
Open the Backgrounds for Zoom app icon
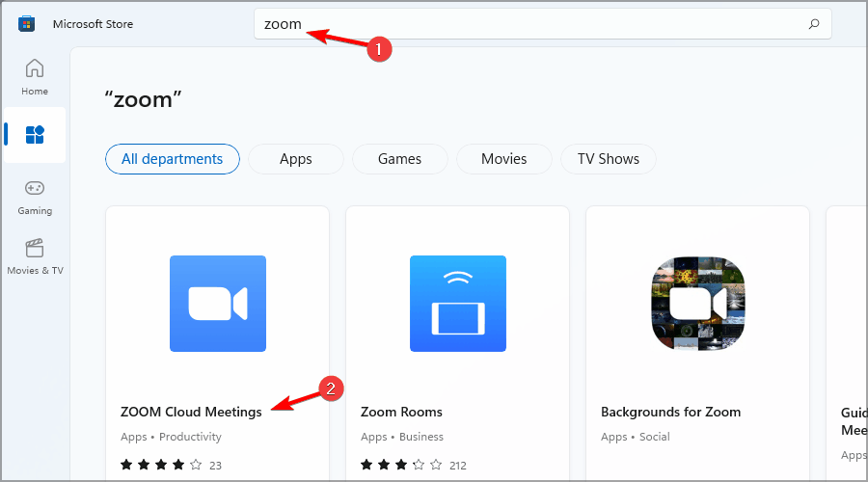point(698,304)
